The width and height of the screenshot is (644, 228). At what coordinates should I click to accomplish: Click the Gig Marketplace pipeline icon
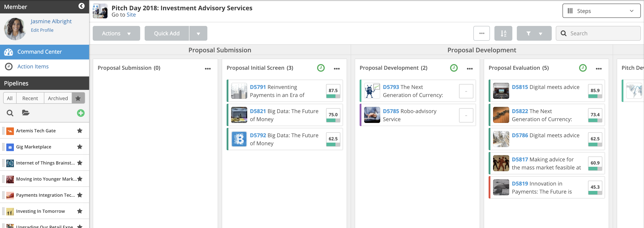pyautogui.click(x=10, y=147)
